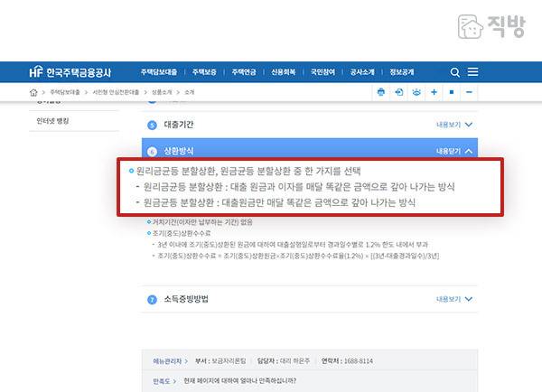542x392 pixels.
Task: Click the plus zoom-in icon
Action: point(434,92)
